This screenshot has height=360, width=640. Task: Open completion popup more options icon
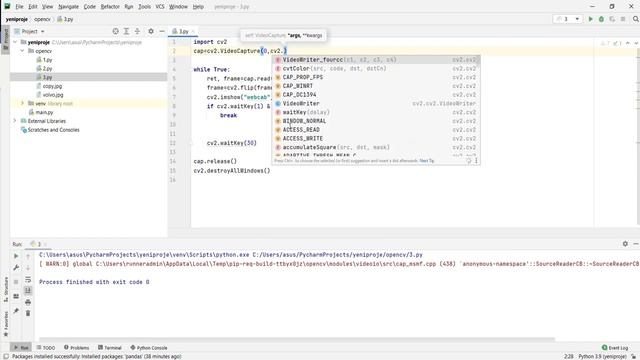click(476, 160)
